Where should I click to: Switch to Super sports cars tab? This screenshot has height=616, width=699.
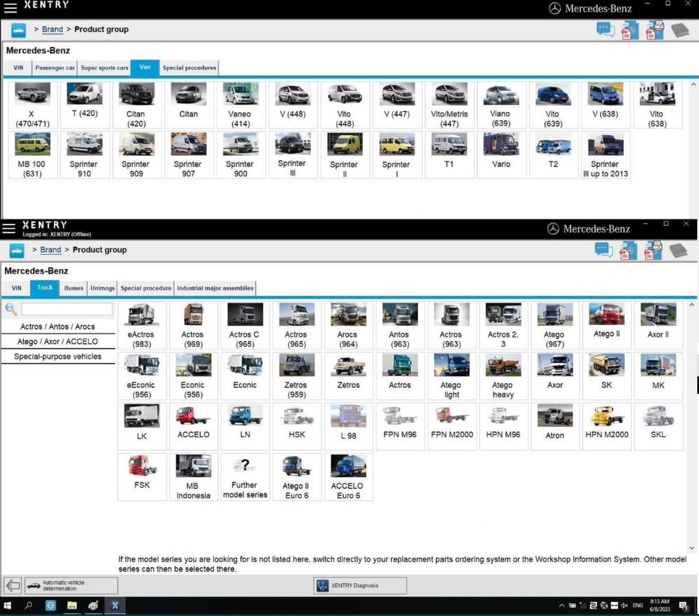click(x=104, y=68)
